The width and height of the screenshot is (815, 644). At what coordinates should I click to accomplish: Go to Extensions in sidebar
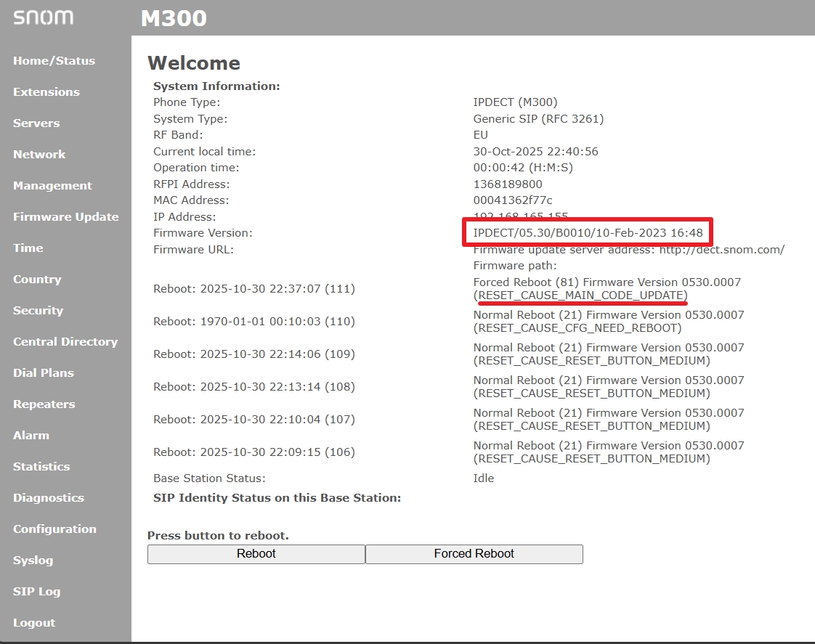pyautogui.click(x=46, y=92)
